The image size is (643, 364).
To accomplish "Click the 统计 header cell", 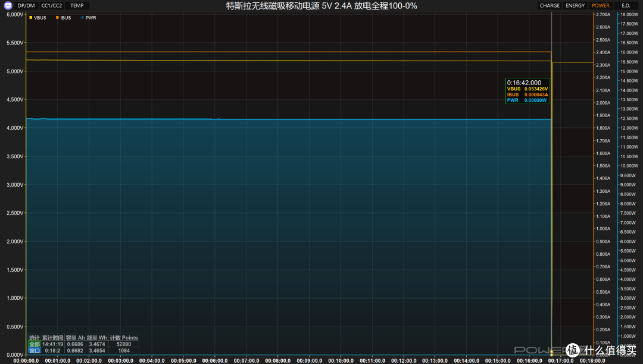I will point(35,338).
